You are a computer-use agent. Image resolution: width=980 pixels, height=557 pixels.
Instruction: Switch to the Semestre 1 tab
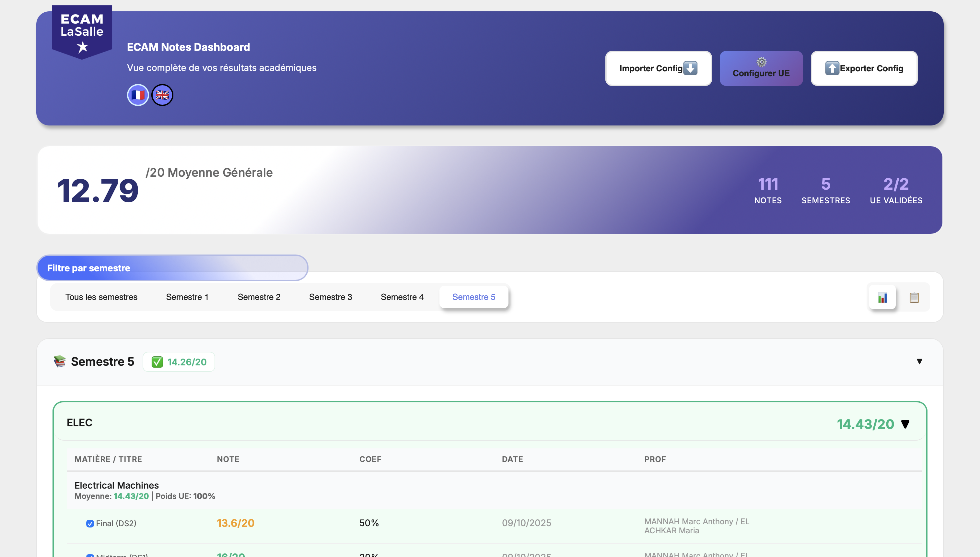pos(187,297)
